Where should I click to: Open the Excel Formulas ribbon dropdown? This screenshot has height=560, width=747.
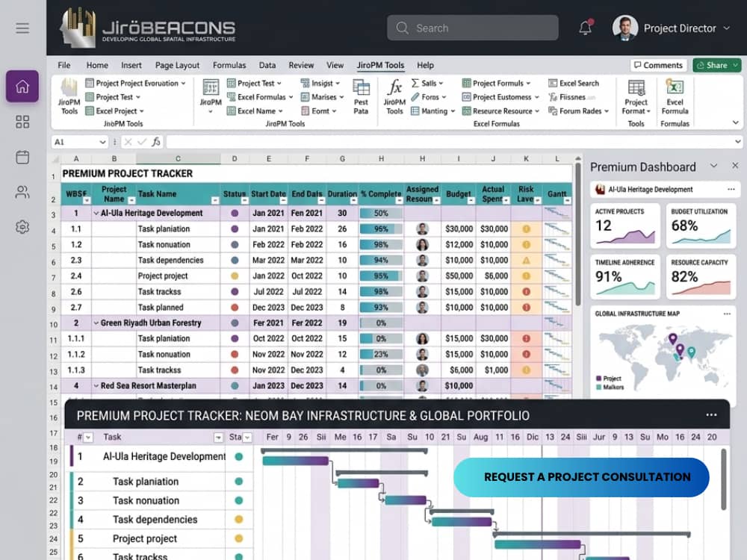291,97
